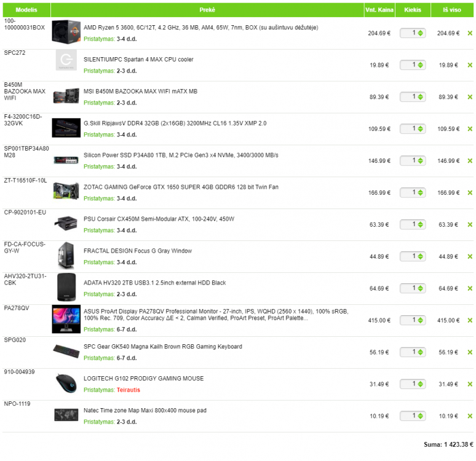Image resolution: width=476 pixels, height=461 pixels.
Task: Open Natec Time zone Map pad link
Action: [145, 411]
